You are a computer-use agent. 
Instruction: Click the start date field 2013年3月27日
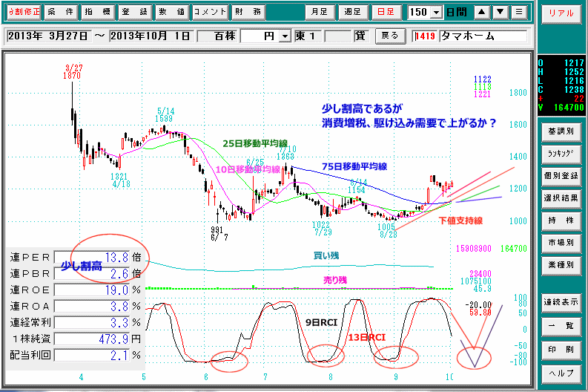tap(48, 36)
